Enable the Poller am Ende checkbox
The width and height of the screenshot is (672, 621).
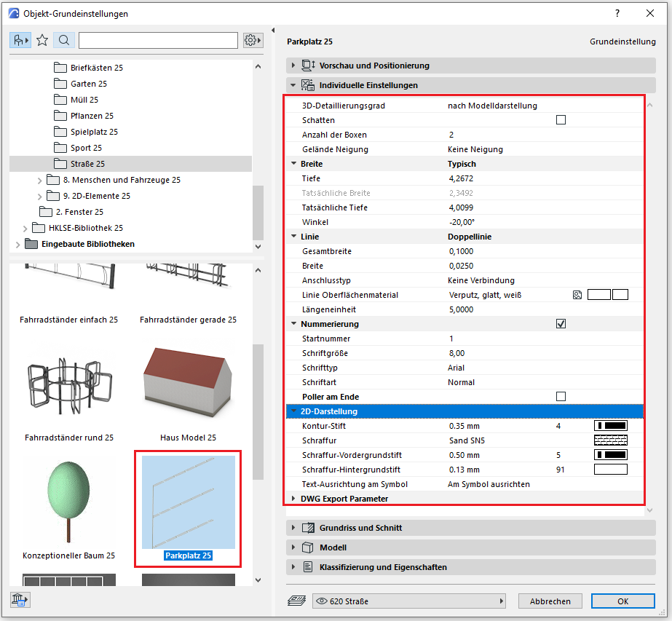(x=561, y=397)
